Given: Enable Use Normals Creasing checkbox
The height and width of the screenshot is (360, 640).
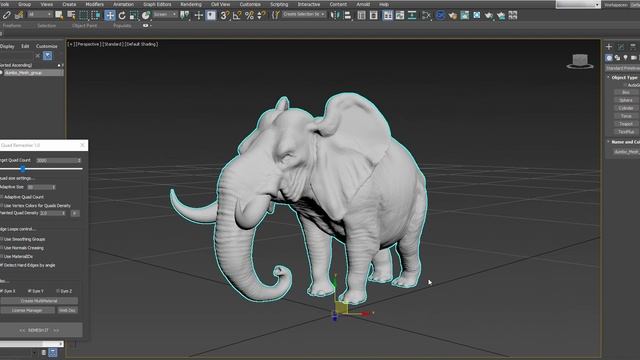Looking at the screenshot, I should pyautogui.click(x=2, y=248).
